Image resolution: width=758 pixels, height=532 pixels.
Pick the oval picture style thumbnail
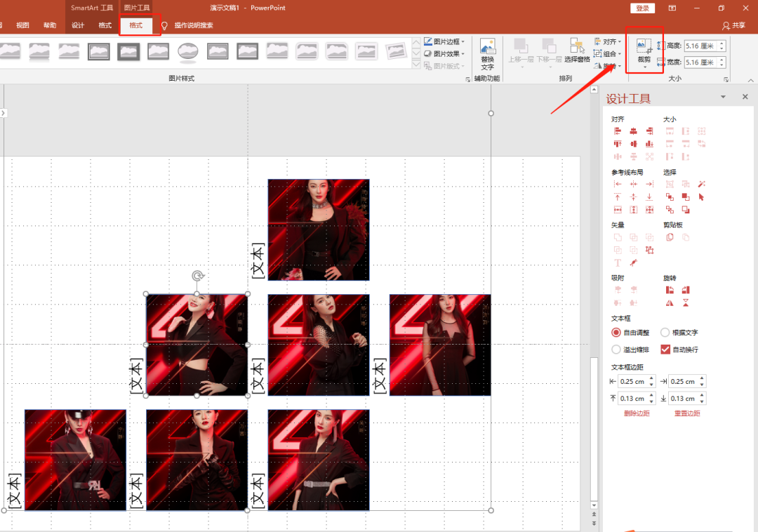[x=187, y=51]
